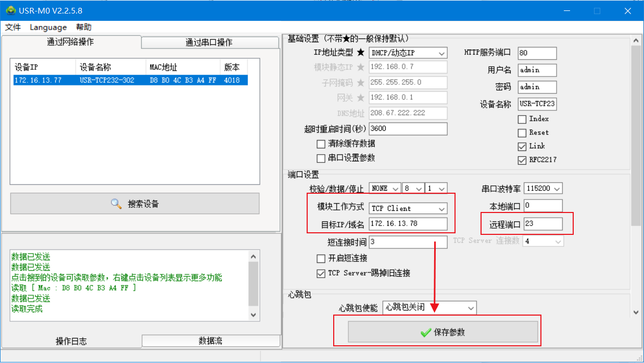Uncheck the Link checkbox
The height and width of the screenshot is (363, 644).
[x=522, y=146]
